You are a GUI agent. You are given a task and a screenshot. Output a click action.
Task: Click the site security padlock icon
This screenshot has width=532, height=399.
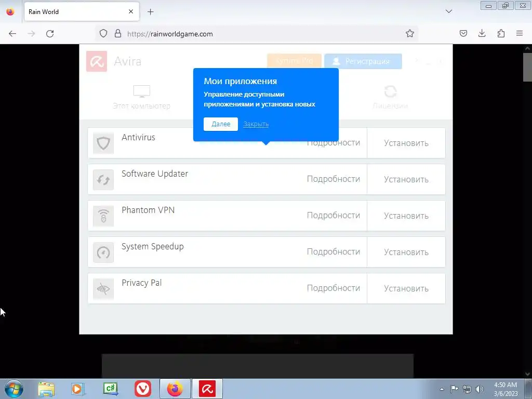click(118, 34)
